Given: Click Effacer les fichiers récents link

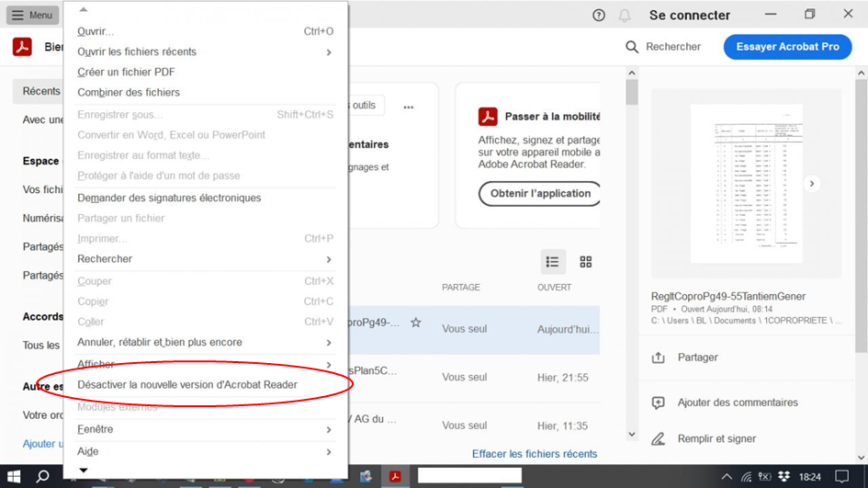Looking at the screenshot, I should (x=535, y=454).
